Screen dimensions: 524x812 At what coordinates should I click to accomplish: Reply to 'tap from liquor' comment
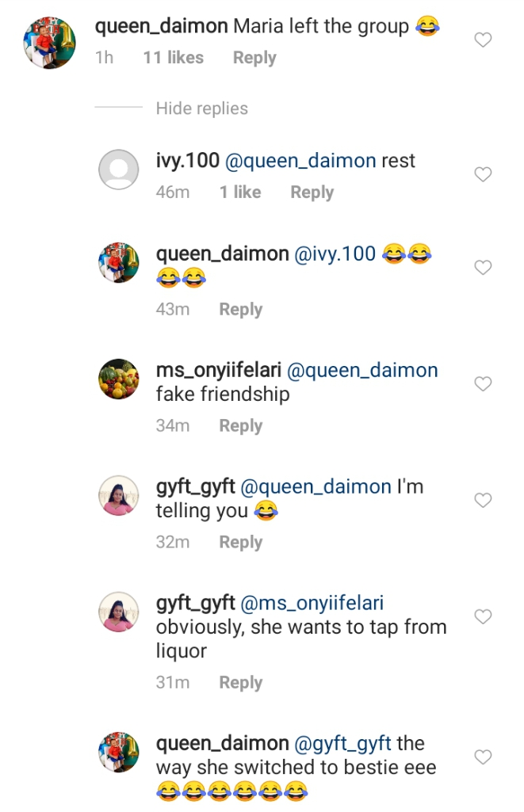[240, 683]
